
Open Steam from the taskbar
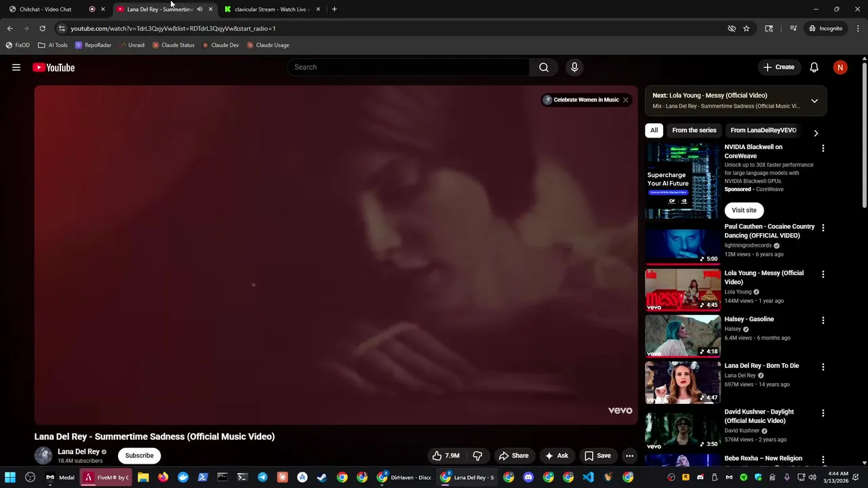[321, 477]
